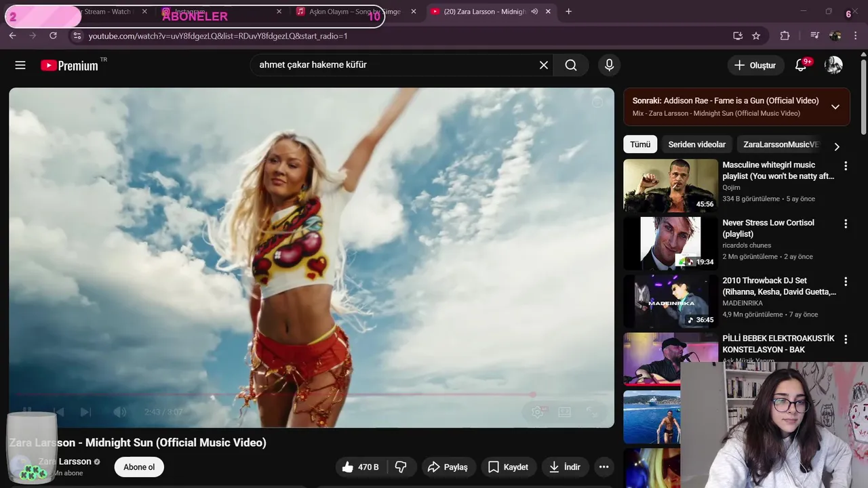Screen dimensions: 868x488
Task: Switch to the Zara Larsson Midnight browser tab
Action: 484,12
